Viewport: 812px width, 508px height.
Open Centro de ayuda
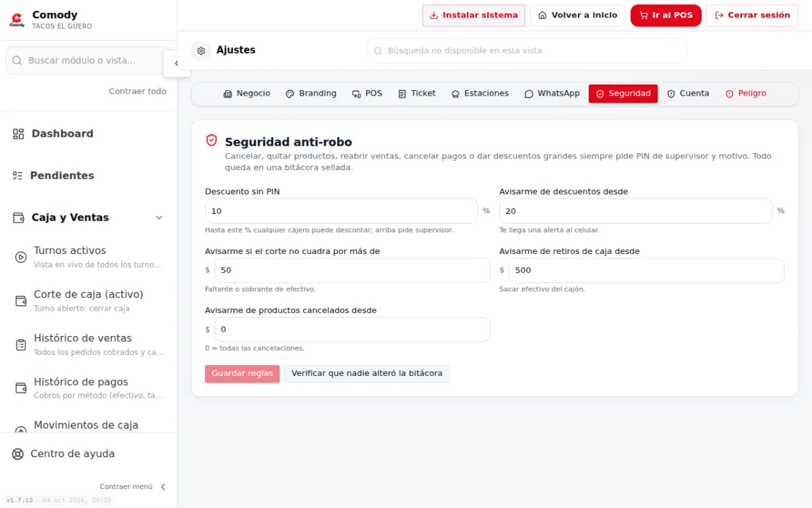click(89, 454)
